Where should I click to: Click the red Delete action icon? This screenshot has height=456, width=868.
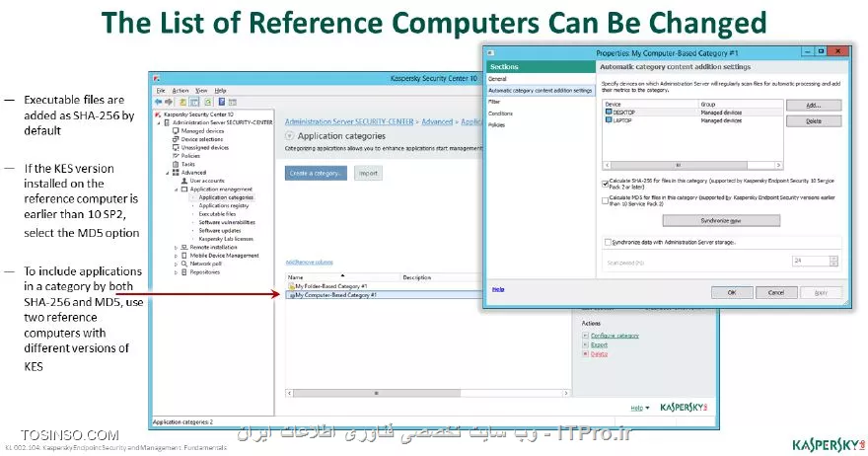[x=585, y=353]
